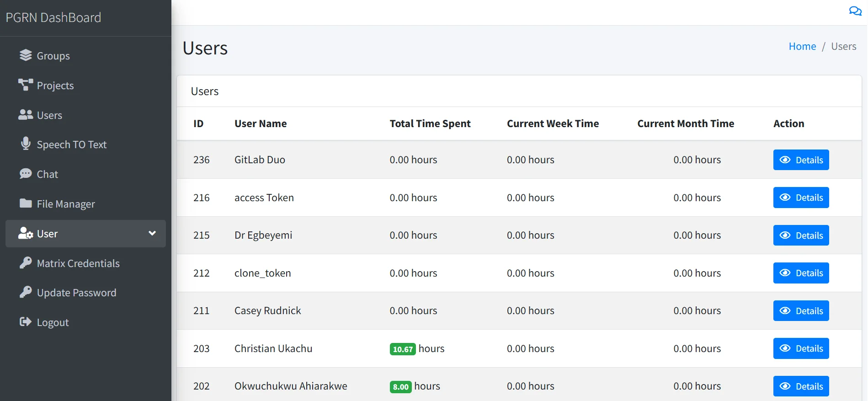The width and height of the screenshot is (868, 401).
Task: Click the PGRN DashBoard brand title
Action: 53,17
